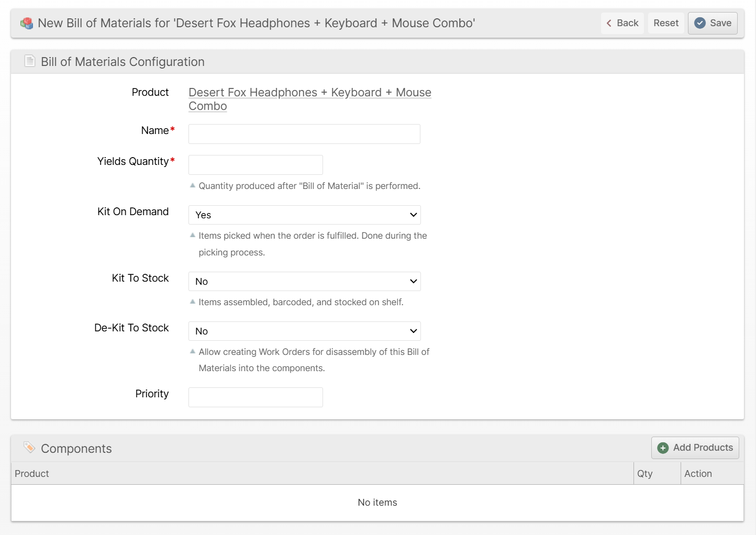Select the Priority input box
Image resolution: width=756 pixels, height=535 pixels.
pyautogui.click(x=255, y=397)
